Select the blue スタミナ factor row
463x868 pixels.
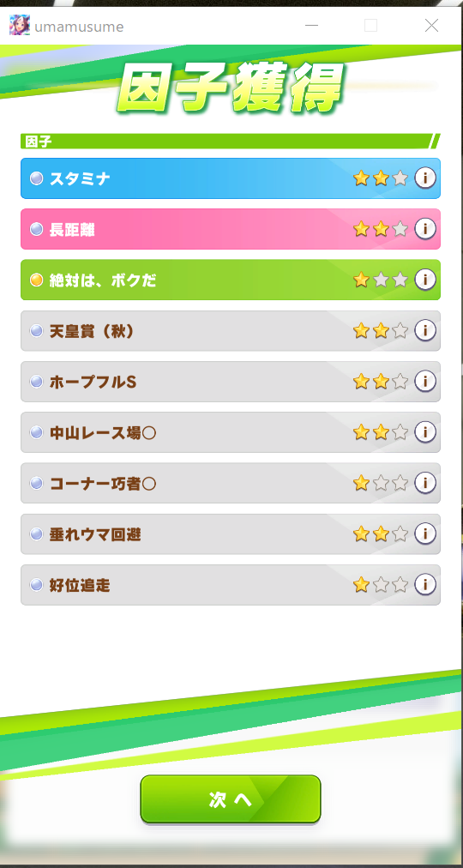[x=231, y=178]
